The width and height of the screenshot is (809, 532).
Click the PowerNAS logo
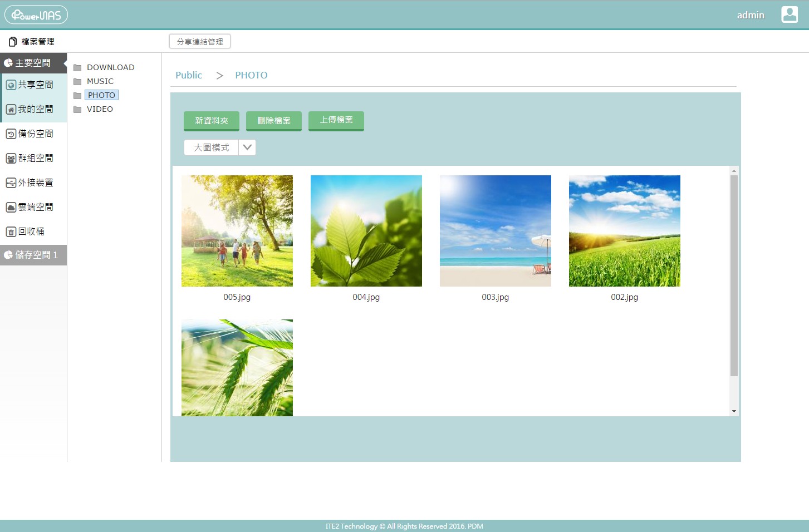tap(36, 15)
